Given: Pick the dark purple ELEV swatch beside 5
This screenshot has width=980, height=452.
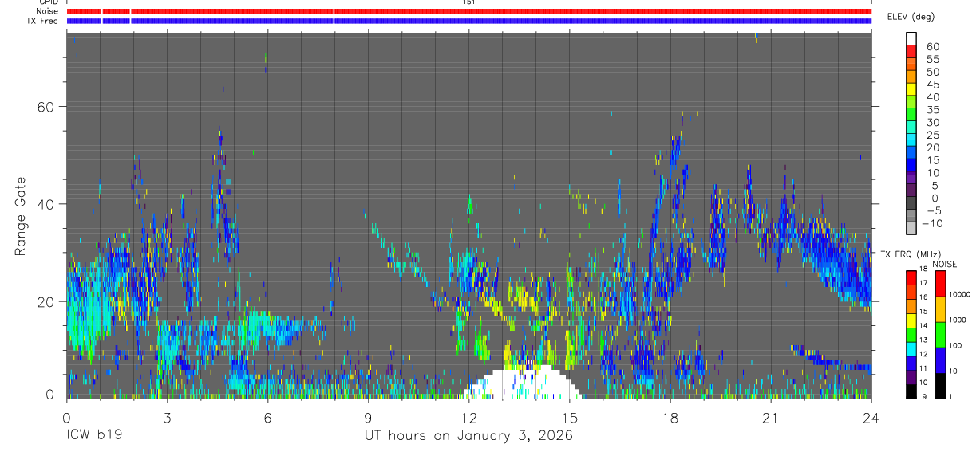Looking at the screenshot, I should coord(911,189).
